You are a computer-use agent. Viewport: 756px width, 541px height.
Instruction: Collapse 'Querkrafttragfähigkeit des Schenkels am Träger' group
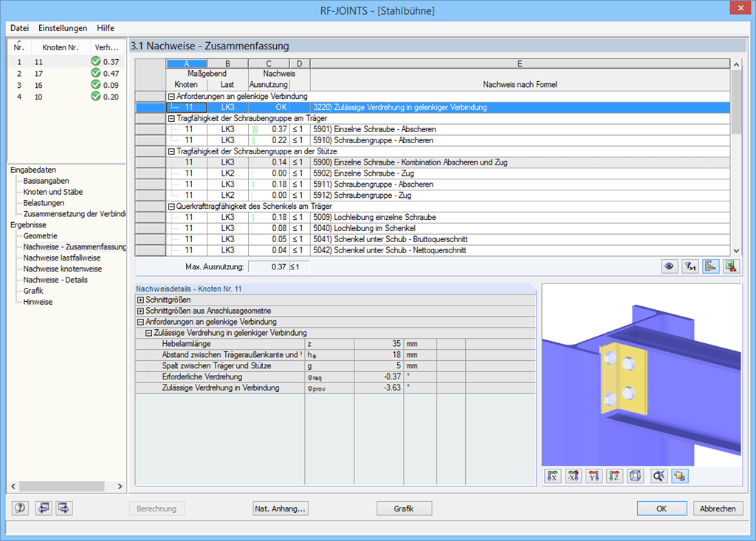(x=171, y=207)
